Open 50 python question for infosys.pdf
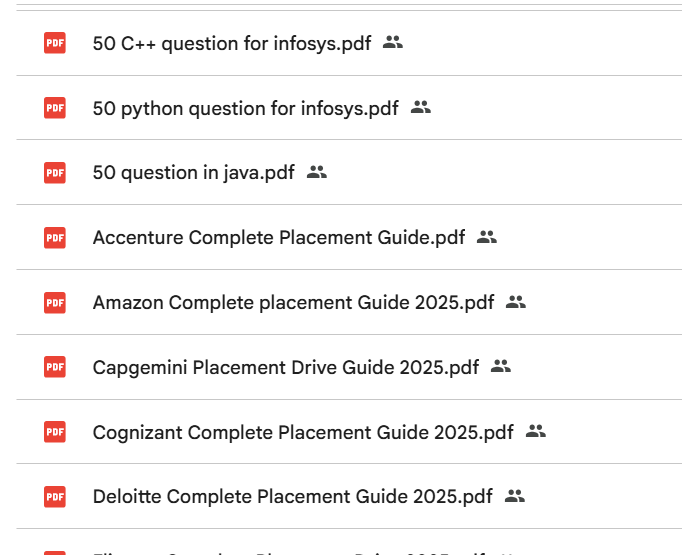This screenshot has width=682, height=555. point(246,108)
